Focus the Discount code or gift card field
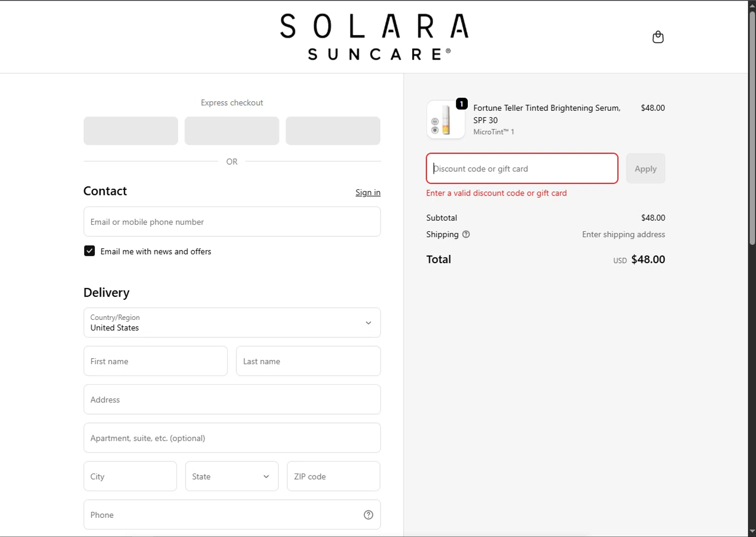The height and width of the screenshot is (537, 756). point(522,168)
